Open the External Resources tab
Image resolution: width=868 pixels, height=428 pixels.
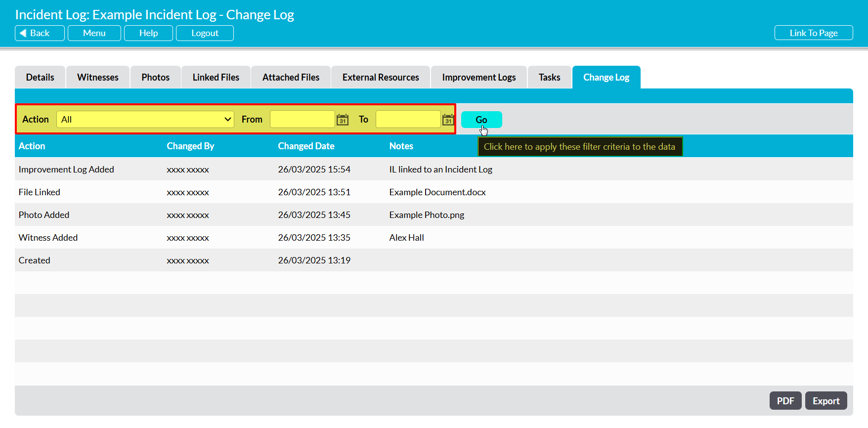click(381, 77)
